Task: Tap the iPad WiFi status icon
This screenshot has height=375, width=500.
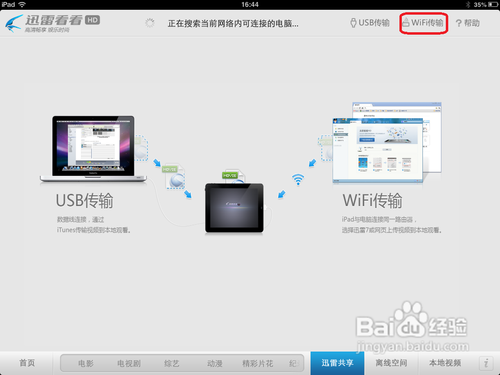Action: pyautogui.click(x=22, y=4)
